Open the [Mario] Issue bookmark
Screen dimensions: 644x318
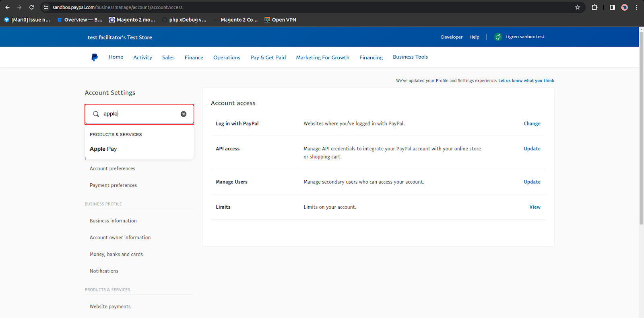27,20
